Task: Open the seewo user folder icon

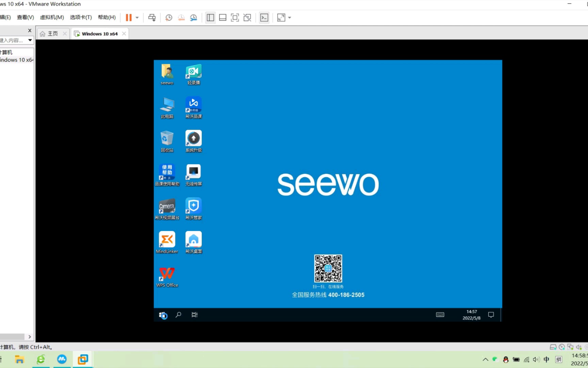Action: (167, 75)
